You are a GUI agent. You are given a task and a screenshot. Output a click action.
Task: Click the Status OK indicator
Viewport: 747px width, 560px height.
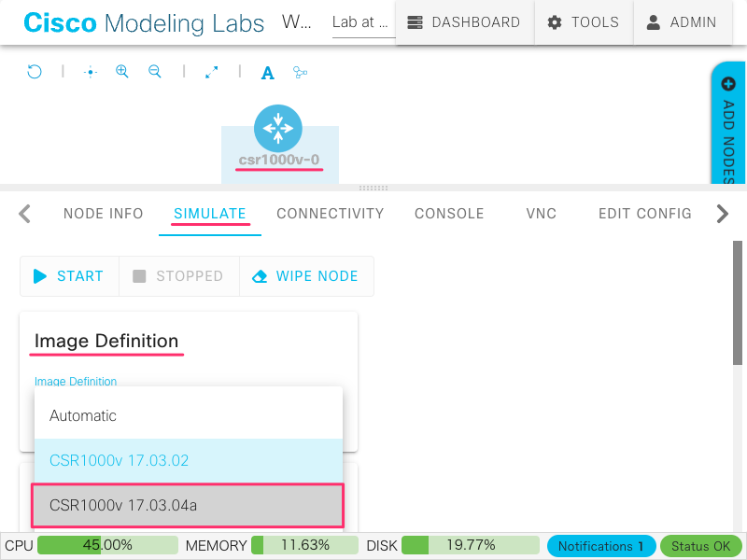(x=701, y=546)
